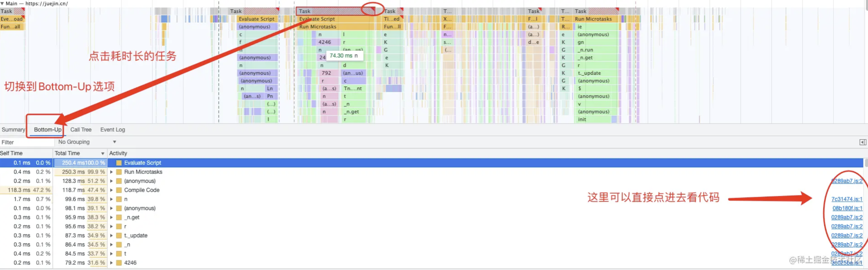
Task: Expand the Compile Code activity row
Action: click(x=111, y=190)
